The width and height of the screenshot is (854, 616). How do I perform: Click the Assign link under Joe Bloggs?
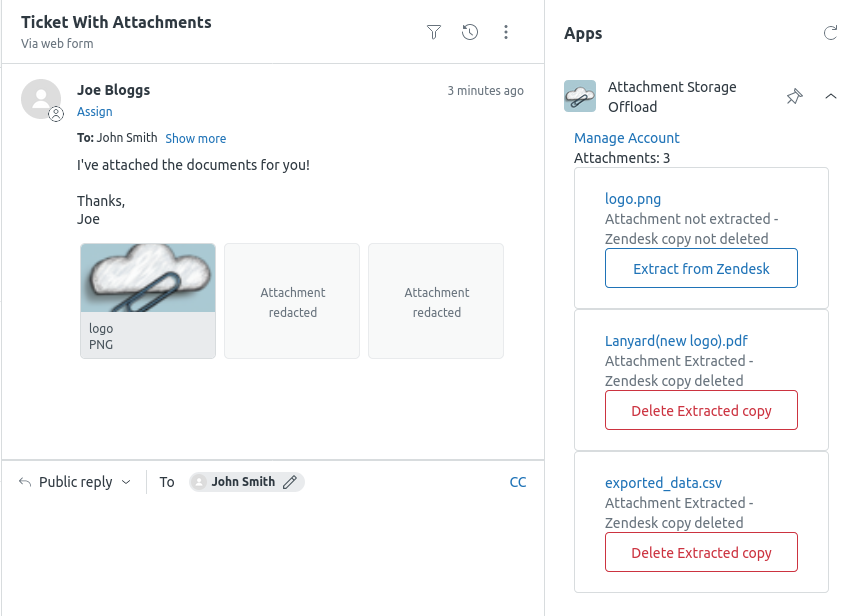94,111
